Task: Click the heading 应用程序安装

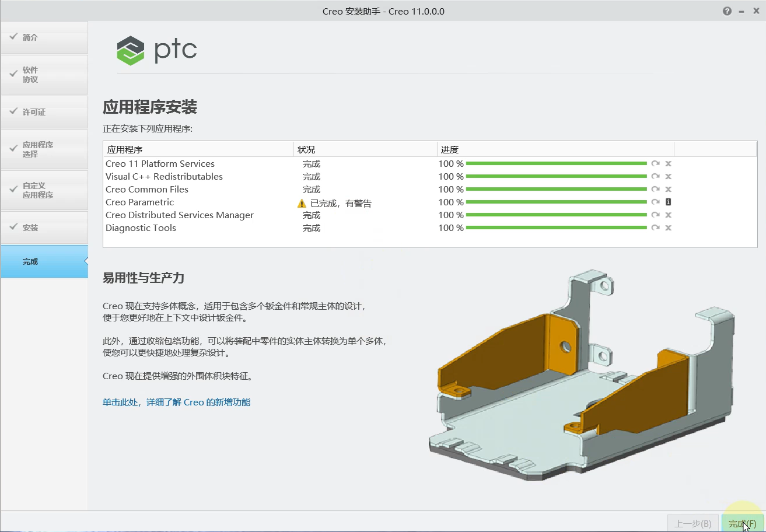Action: click(x=150, y=107)
